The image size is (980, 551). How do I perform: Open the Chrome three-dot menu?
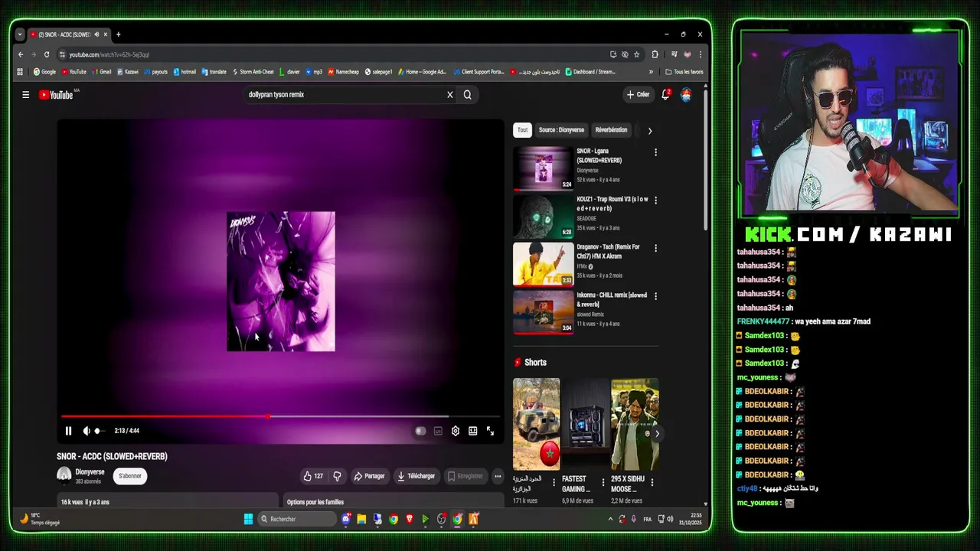click(x=700, y=54)
